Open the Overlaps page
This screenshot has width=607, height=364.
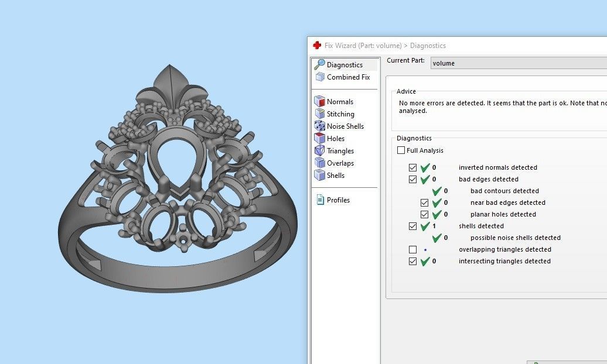point(340,163)
